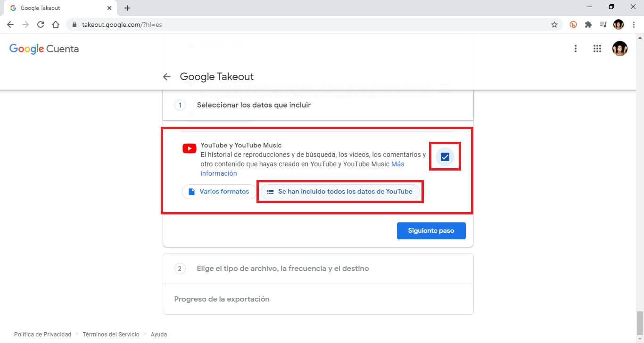This screenshot has width=644, height=343.
Task: Restore down the Chrome window
Action: pyautogui.click(x=611, y=7)
